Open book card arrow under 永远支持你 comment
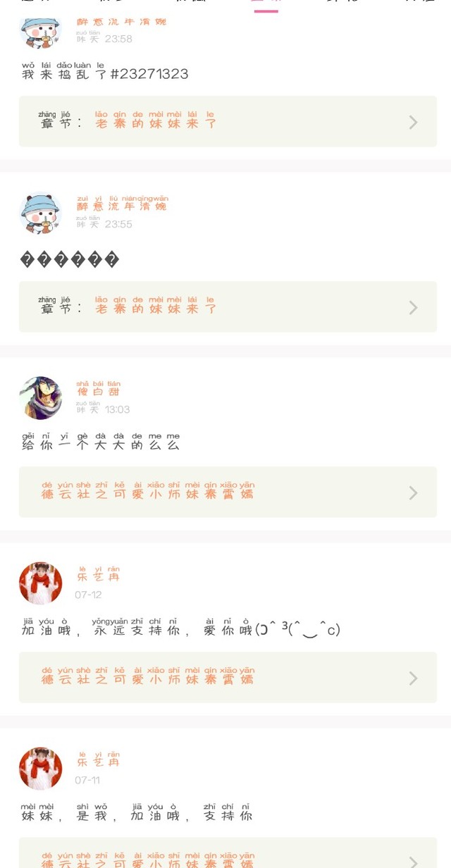 coord(414,678)
